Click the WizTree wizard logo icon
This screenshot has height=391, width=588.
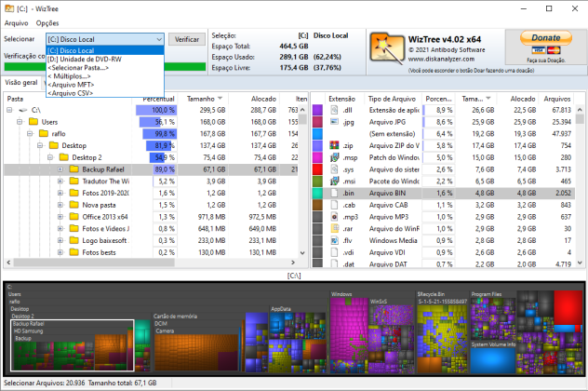tap(387, 50)
